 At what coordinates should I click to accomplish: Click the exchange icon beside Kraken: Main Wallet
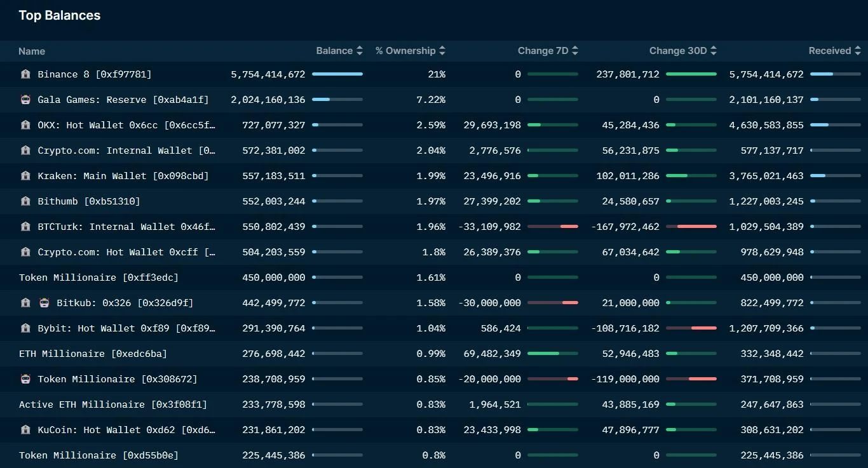pyautogui.click(x=25, y=176)
